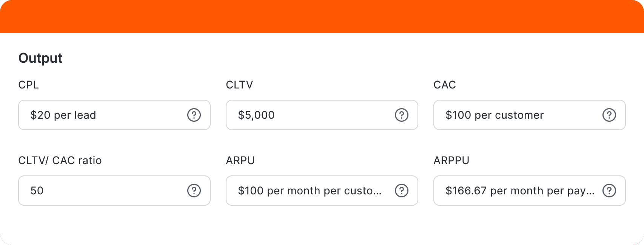644x245 pixels.
Task: Click the CLTV label above $5,000
Action: pyautogui.click(x=239, y=85)
